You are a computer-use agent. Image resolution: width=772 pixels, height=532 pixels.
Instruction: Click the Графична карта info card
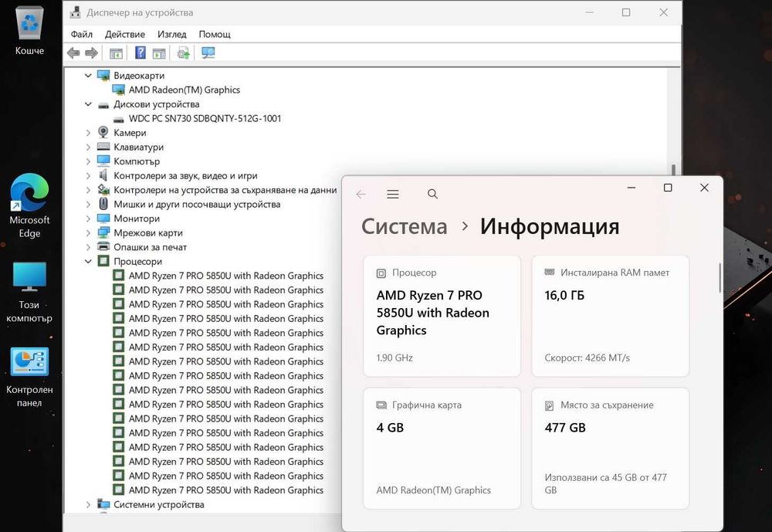tap(442, 449)
